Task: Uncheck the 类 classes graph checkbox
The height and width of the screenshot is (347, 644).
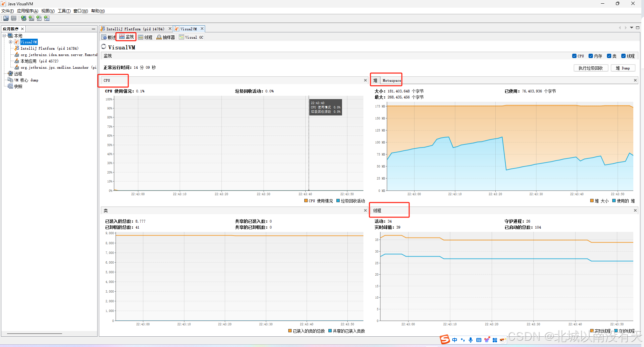Action: click(x=609, y=56)
